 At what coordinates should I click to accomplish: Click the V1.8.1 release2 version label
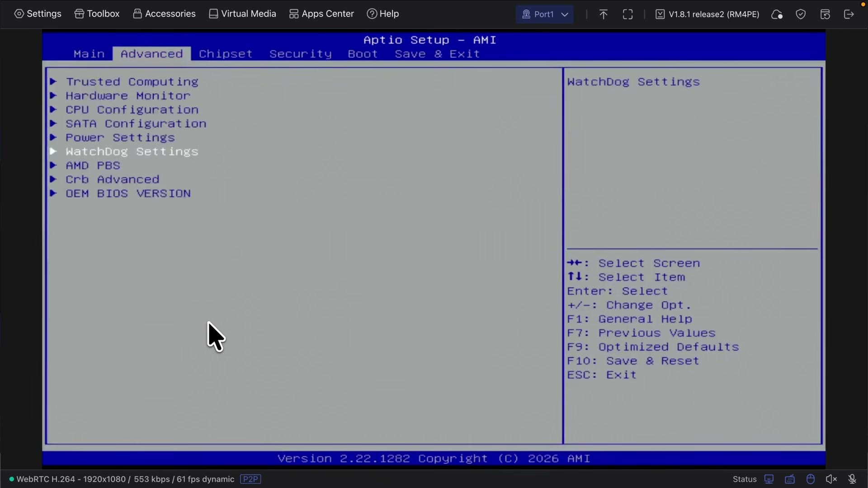coord(708,14)
